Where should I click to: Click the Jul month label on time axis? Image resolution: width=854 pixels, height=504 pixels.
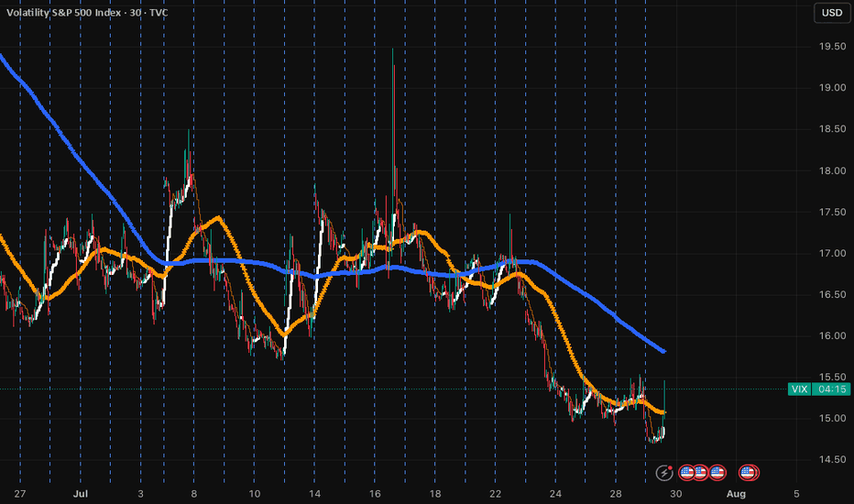(80, 494)
